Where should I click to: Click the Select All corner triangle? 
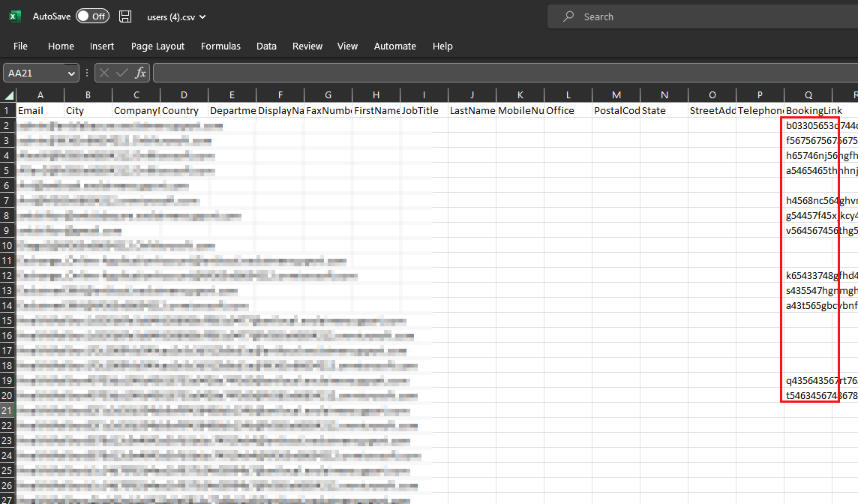(x=8, y=95)
